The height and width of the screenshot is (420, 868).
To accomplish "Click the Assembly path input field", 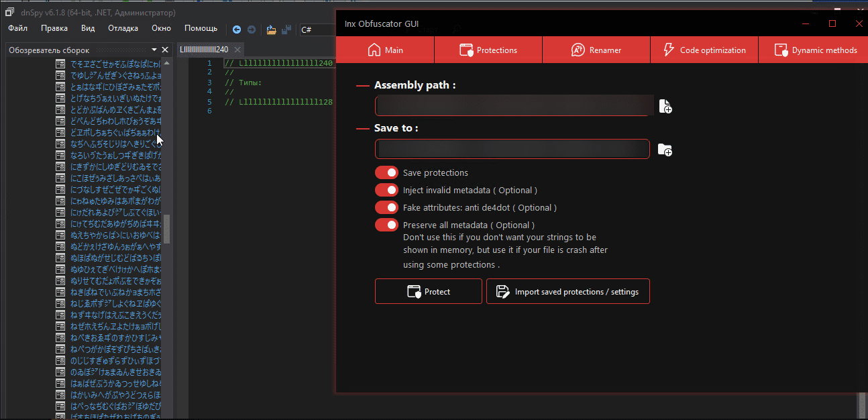I will click(513, 106).
